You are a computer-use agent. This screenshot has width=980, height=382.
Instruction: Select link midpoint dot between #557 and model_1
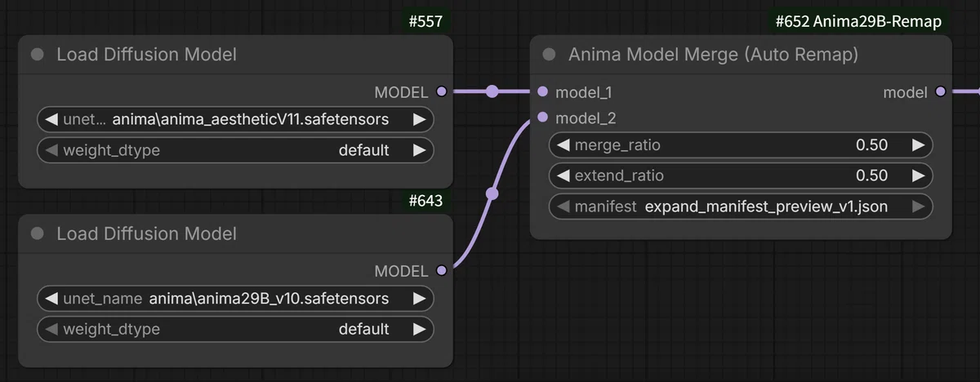[x=492, y=91]
